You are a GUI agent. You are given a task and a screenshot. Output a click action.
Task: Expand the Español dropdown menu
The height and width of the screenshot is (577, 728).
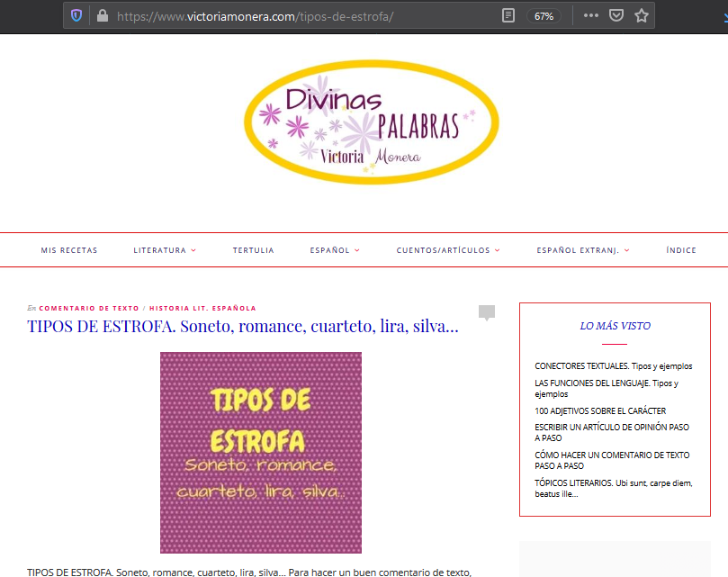pyautogui.click(x=335, y=250)
